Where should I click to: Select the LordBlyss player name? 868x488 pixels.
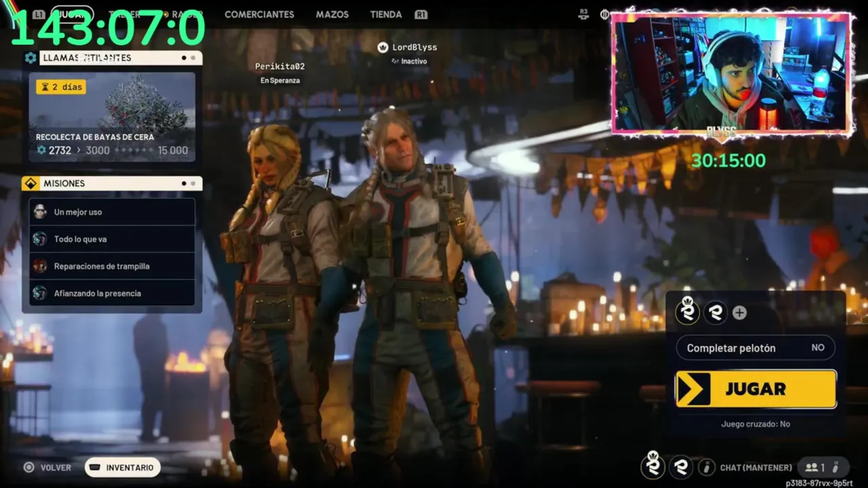pyautogui.click(x=414, y=47)
